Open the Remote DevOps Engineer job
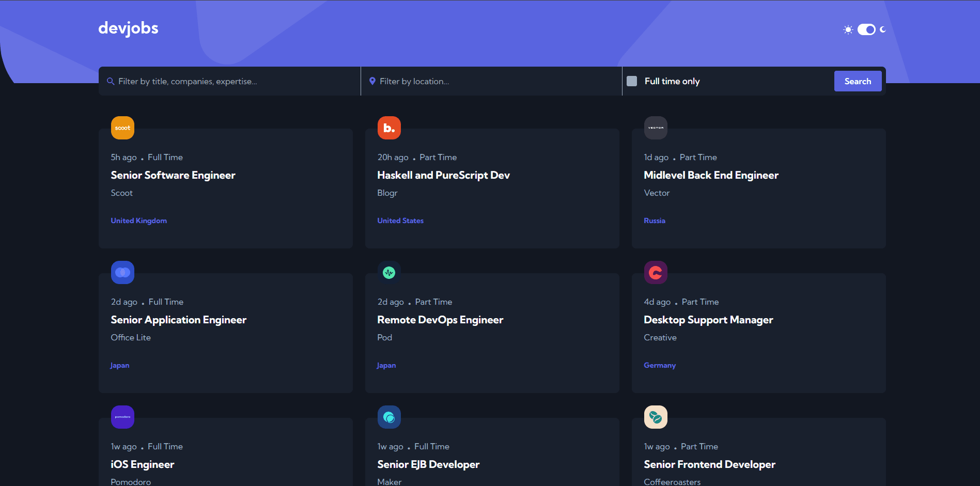Image resolution: width=980 pixels, height=486 pixels. (x=440, y=320)
